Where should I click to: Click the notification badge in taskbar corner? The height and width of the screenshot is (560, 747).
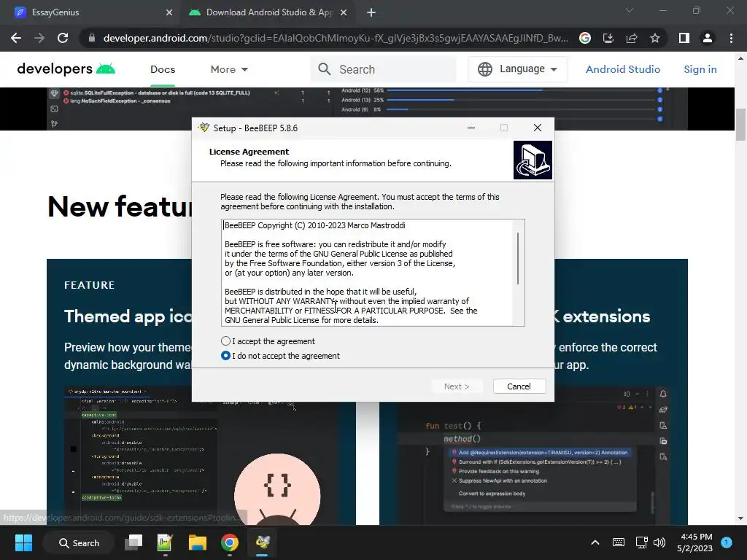[727, 542]
